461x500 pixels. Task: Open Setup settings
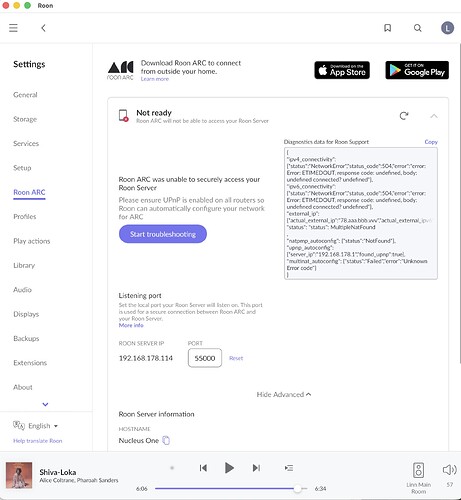(22, 168)
